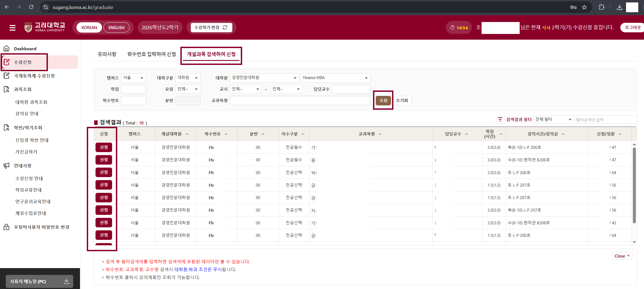Image resolution: width=644 pixels, height=289 pixels.
Task: Switch to 학수번호 입력하여 신청 tab
Action: click(152, 54)
